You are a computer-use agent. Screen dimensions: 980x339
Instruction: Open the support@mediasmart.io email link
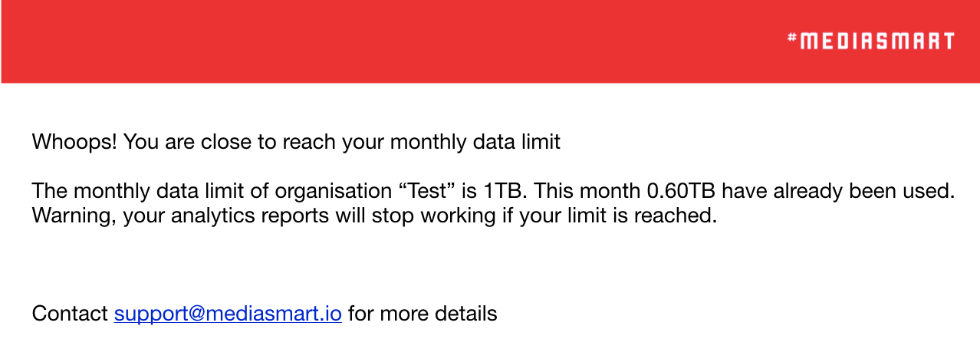(228, 314)
